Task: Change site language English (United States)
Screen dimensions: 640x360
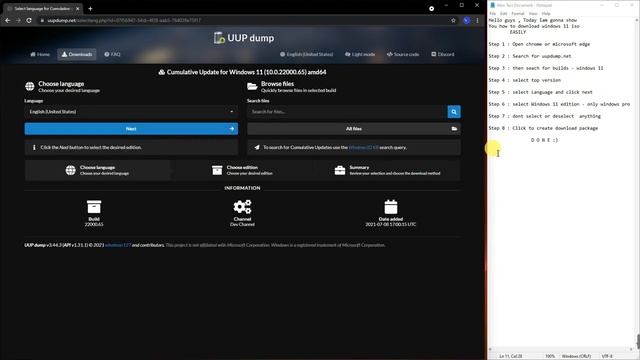Action: (x=307, y=54)
